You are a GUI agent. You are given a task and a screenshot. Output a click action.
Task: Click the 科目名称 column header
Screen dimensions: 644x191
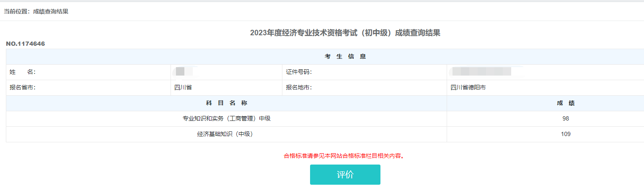click(226, 103)
